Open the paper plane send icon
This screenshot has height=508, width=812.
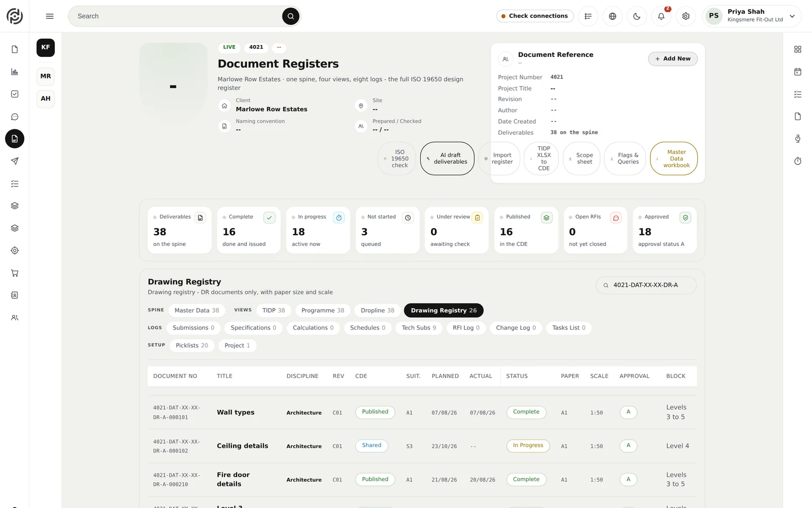(x=15, y=161)
